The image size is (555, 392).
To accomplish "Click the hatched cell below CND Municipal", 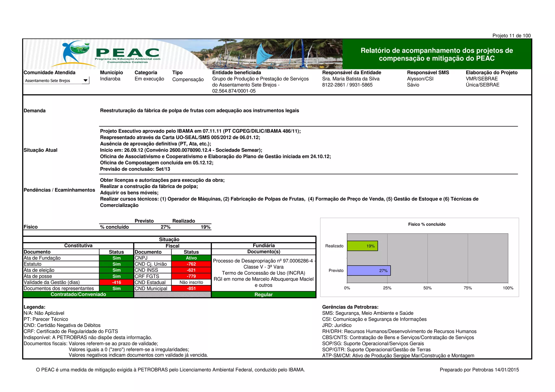I will (172, 294).
